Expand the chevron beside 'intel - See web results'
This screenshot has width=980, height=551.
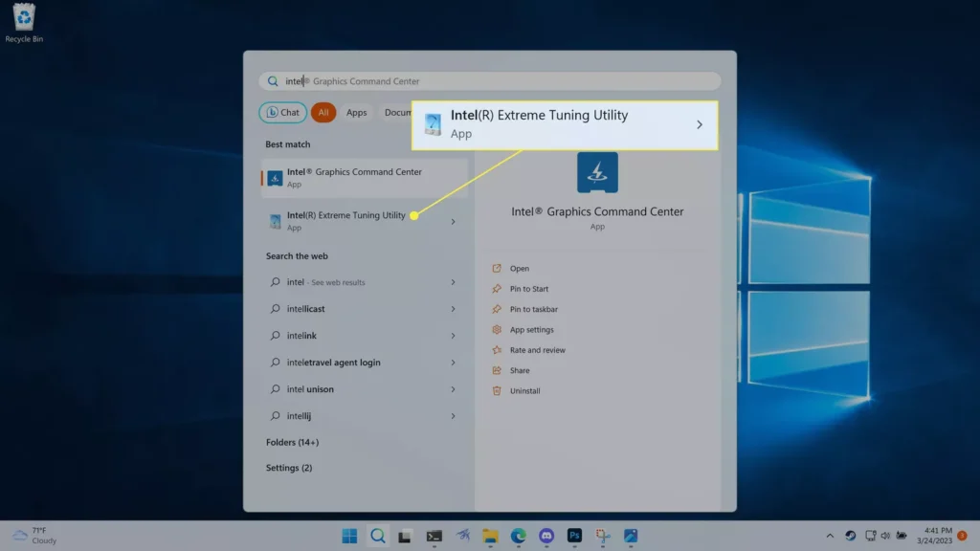pyautogui.click(x=453, y=282)
